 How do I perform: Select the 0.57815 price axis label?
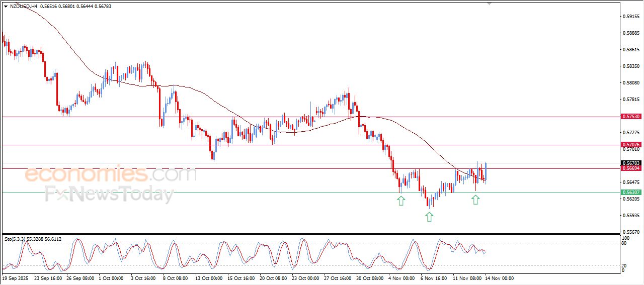(x=631, y=100)
